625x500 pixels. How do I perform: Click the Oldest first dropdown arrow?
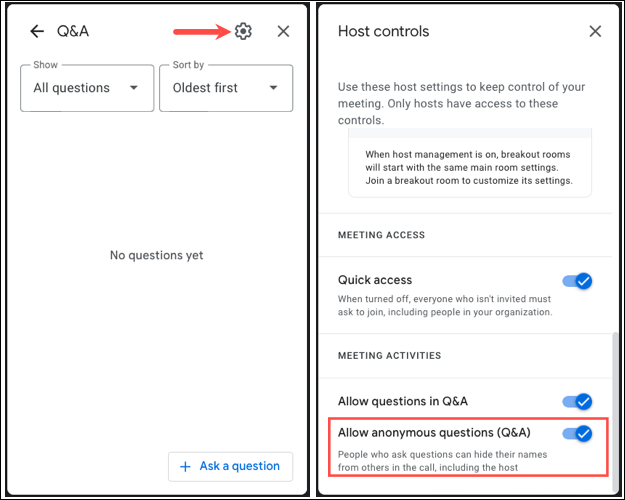click(273, 88)
